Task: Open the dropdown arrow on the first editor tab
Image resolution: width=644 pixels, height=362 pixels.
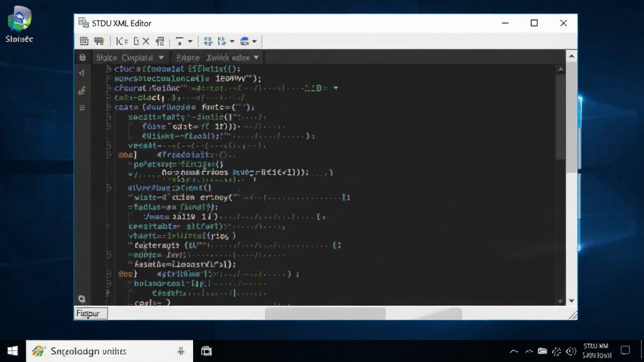Action: coord(161,58)
